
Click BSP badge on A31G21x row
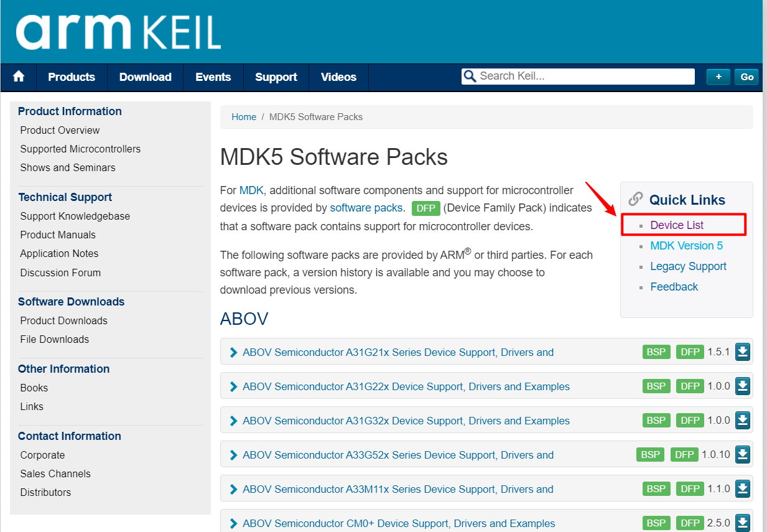click(x=656, y=352)
